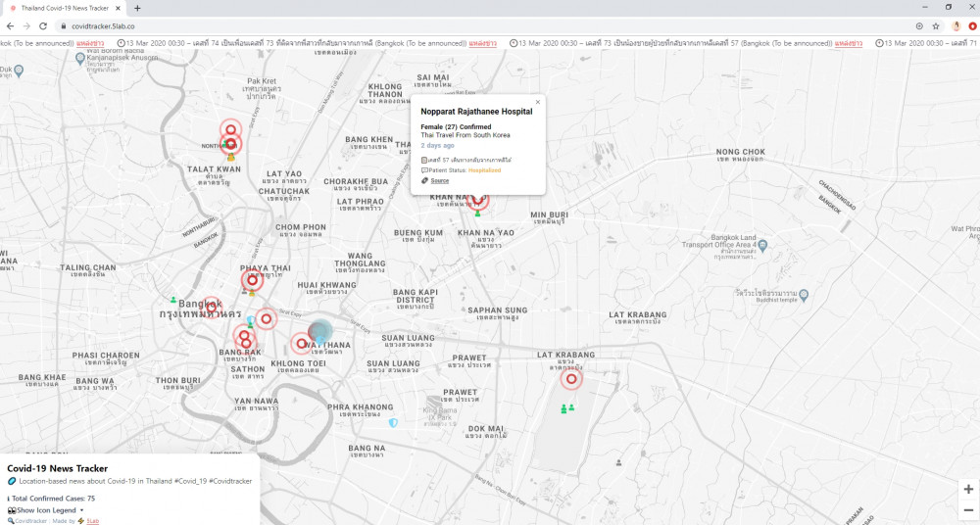Click the green person icon below Khan Na Yao marker
980x525 pixels.
tap(477, 214)
